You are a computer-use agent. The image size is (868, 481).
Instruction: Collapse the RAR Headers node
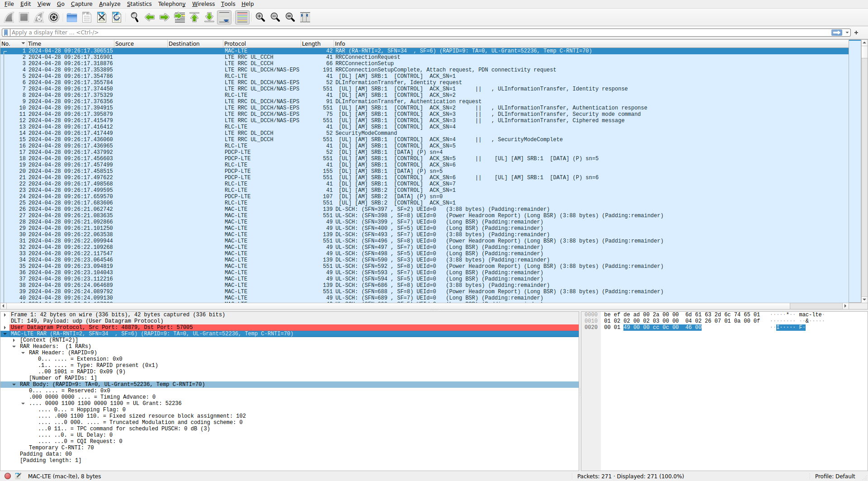[14, 346]
